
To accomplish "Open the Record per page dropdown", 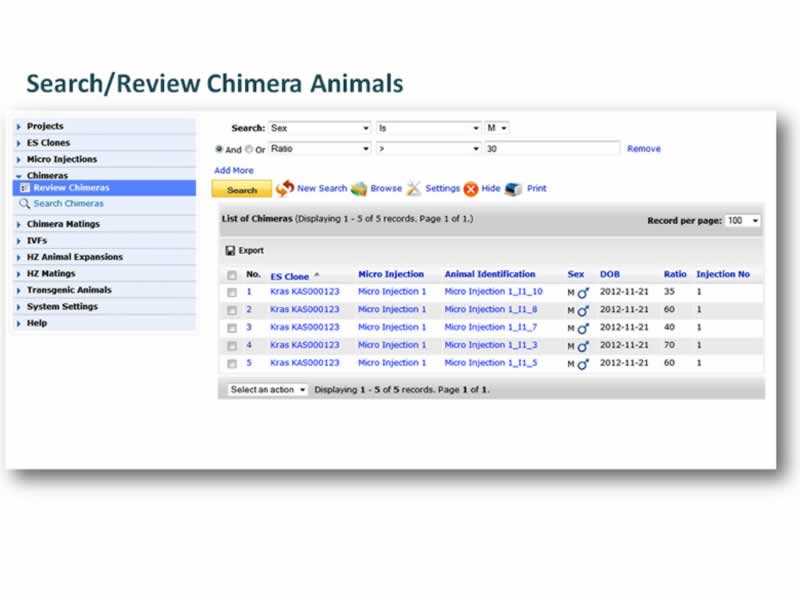I will 742,220.
